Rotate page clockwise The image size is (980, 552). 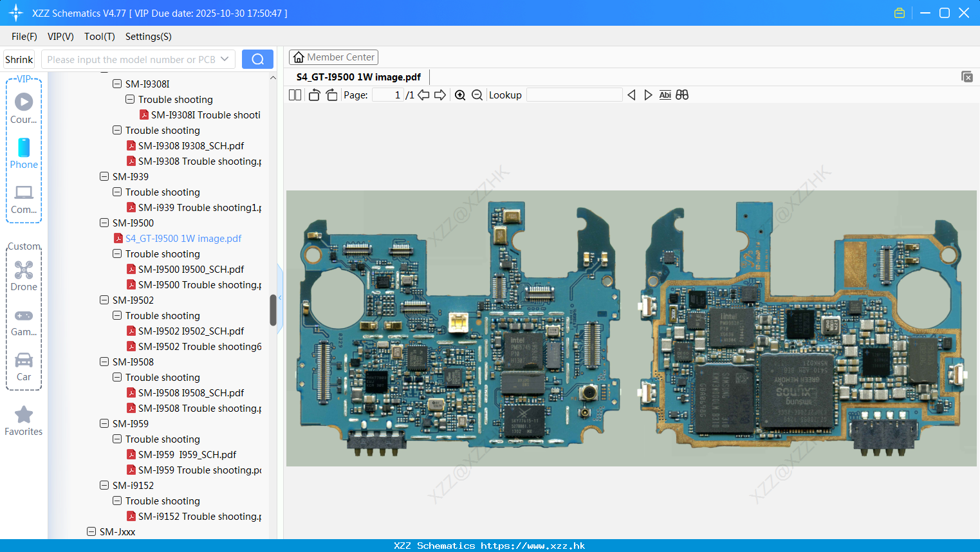click(331, 95)
